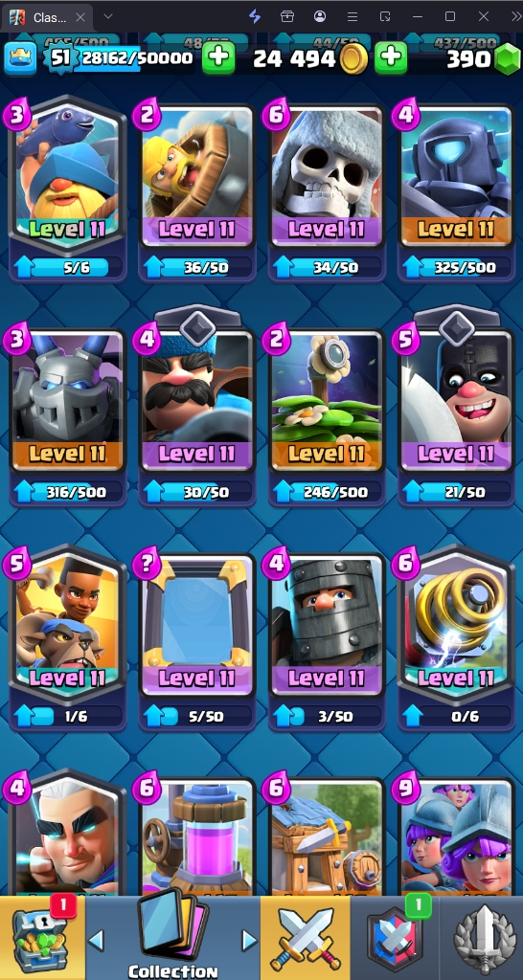Tap the Dark Prince 3/50 upgrade arrow
This screenshot has width=523, height=980.
[283, 716]
